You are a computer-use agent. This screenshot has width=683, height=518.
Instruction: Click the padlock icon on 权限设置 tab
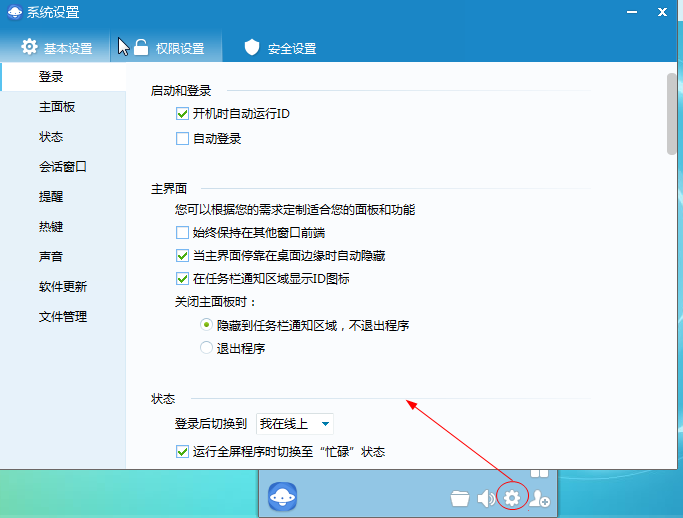click(x=141, y=47)
